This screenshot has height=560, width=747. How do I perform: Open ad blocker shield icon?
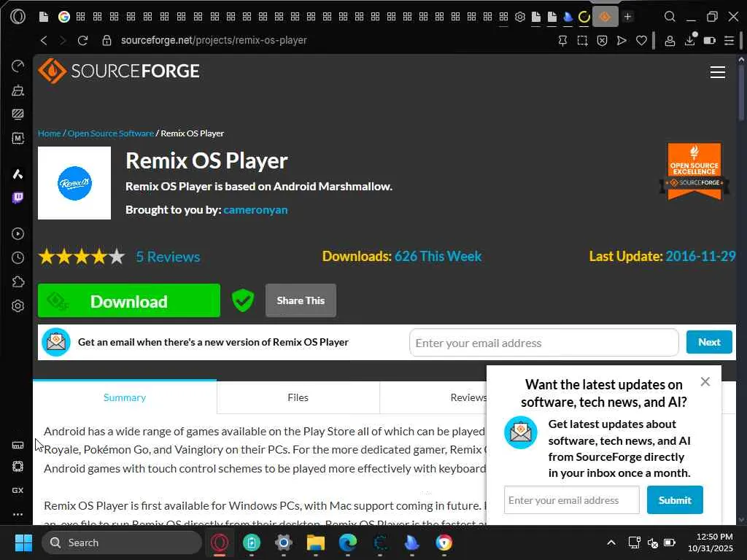click(x=602, y=41)
